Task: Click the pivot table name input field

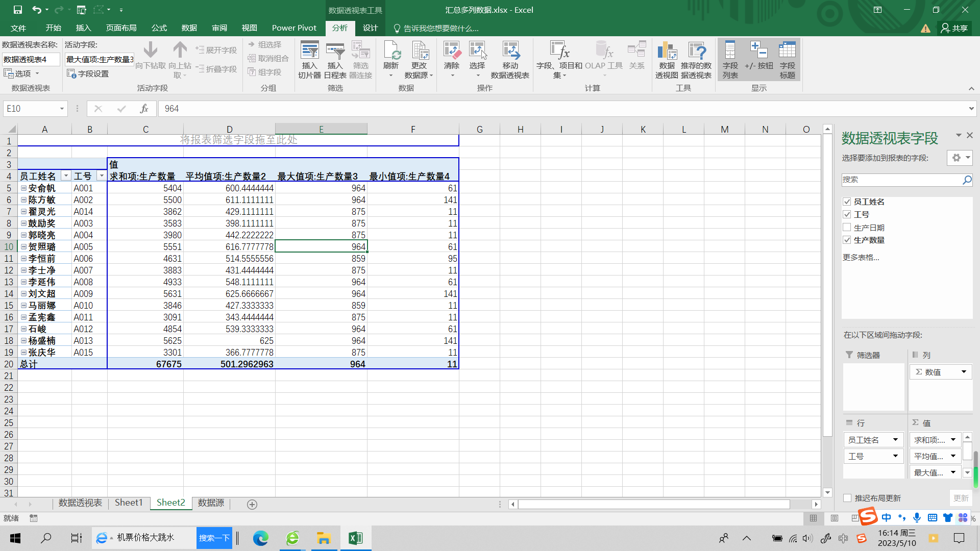Action: coord(31,60)
